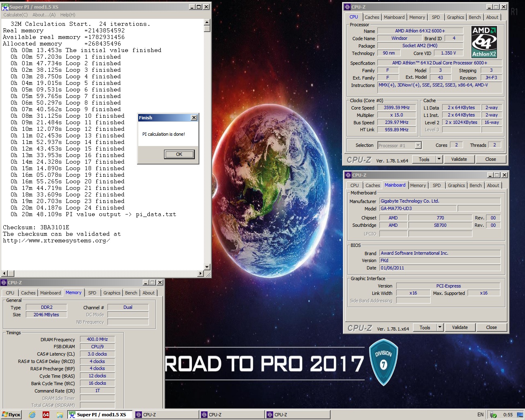The image size is (525, 420).
Task: Click the CPU-Z icon in the Memory window title bar
Action: pos(4,282)
